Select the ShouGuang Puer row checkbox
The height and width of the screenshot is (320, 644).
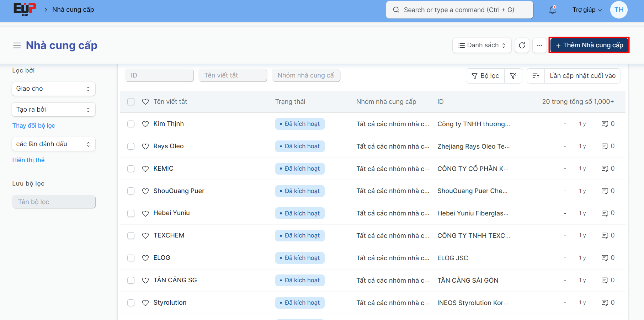click(x=131, y=191)
